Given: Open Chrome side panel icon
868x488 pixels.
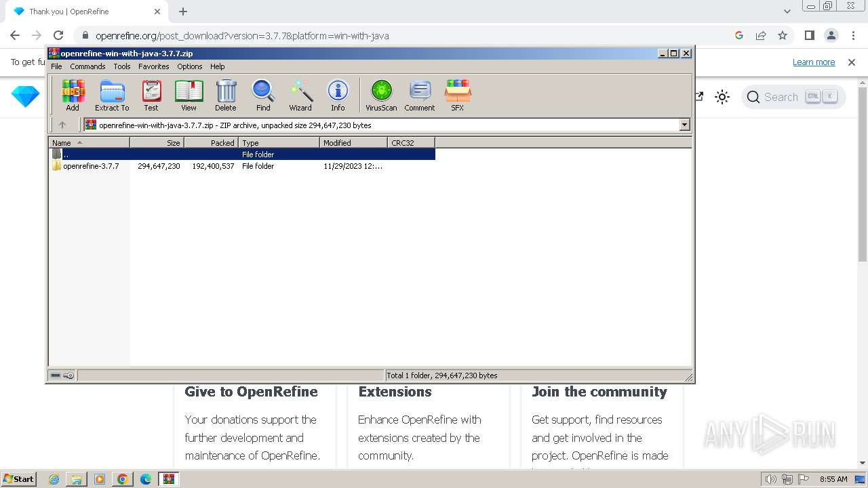Looking at the screenshot, I should point(809,35).
